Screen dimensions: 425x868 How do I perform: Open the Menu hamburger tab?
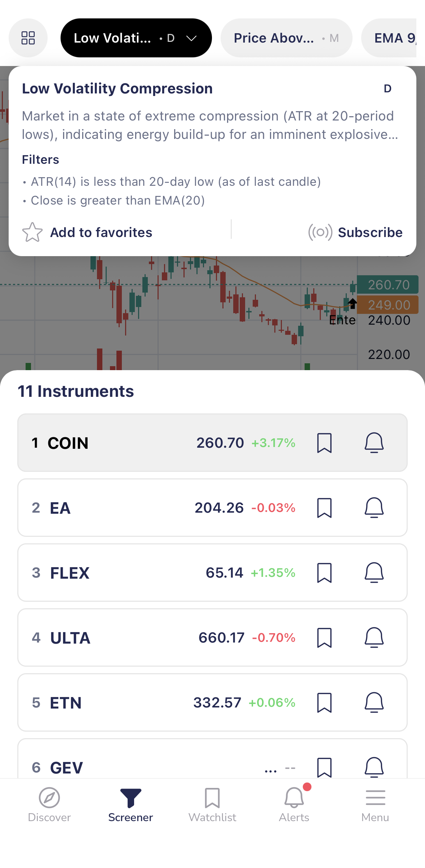[x=375, y=805]
